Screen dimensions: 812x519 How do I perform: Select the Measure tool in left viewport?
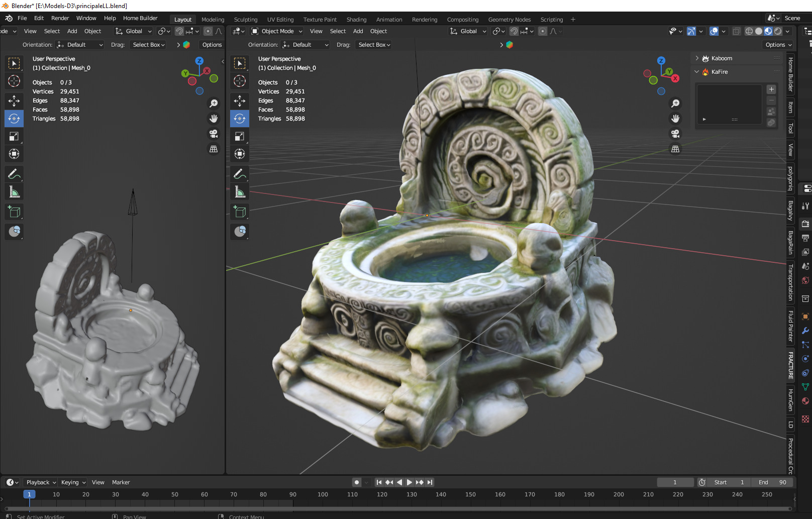(x=14, y=192)
